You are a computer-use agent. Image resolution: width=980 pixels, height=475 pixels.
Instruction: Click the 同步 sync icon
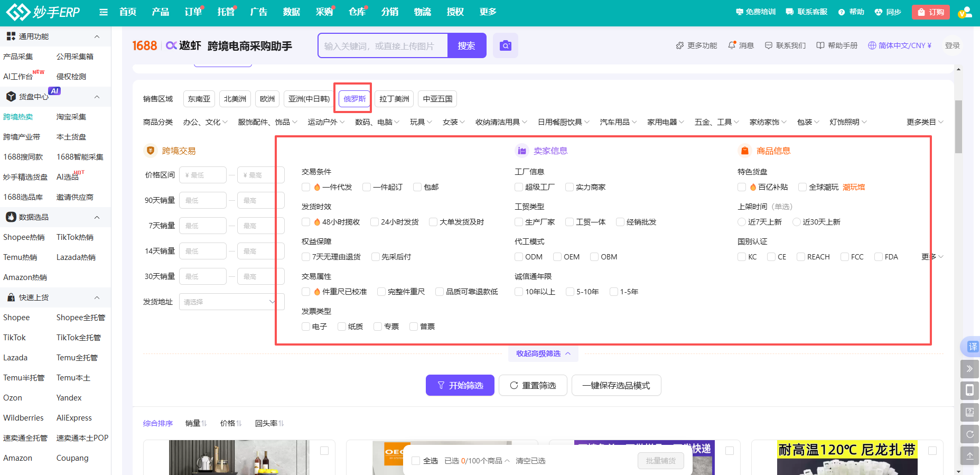[x=878, y=12]
